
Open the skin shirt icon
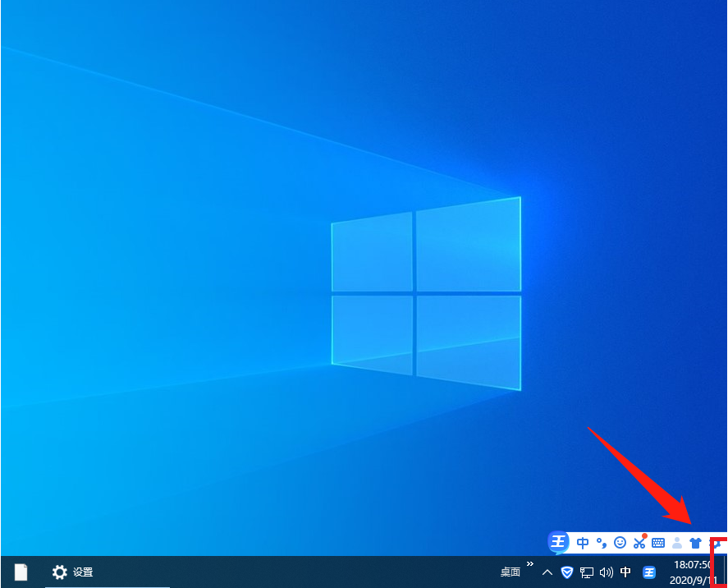(696, 543)
